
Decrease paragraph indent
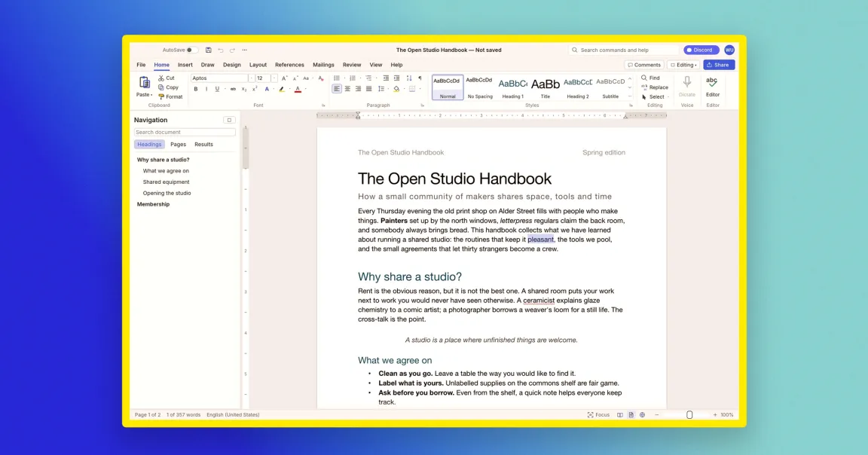click(386, 78)
